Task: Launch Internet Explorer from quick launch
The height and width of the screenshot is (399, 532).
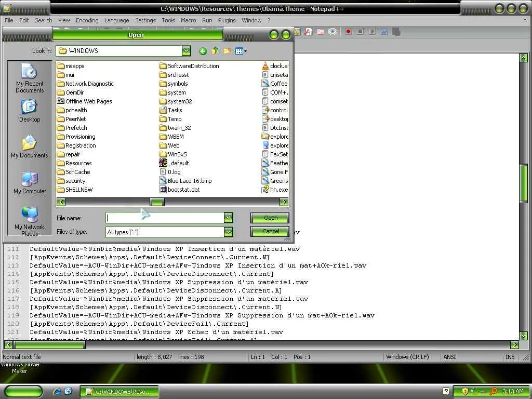Action: 57,391
